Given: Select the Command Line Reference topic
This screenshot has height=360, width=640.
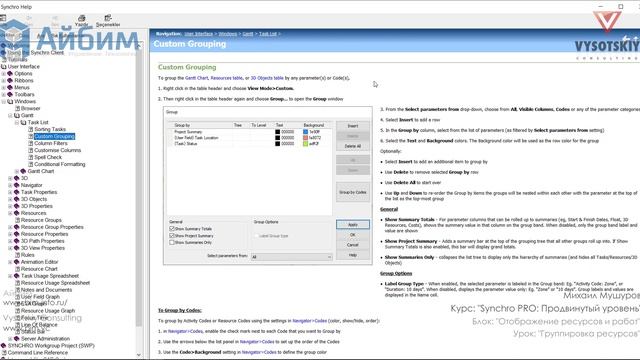Looking at the screenshot, I should point(38,352).
